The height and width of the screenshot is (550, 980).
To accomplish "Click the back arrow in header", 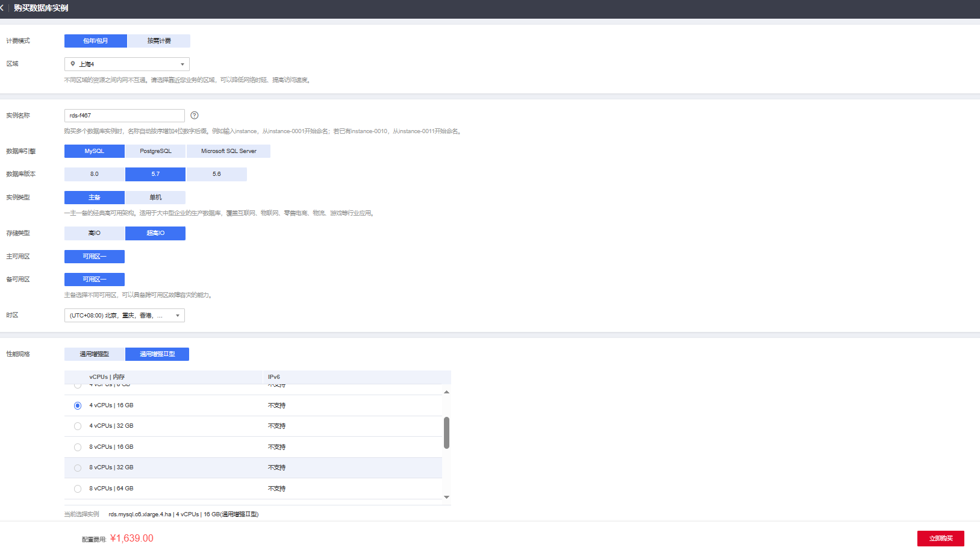I will coord(2,8).
